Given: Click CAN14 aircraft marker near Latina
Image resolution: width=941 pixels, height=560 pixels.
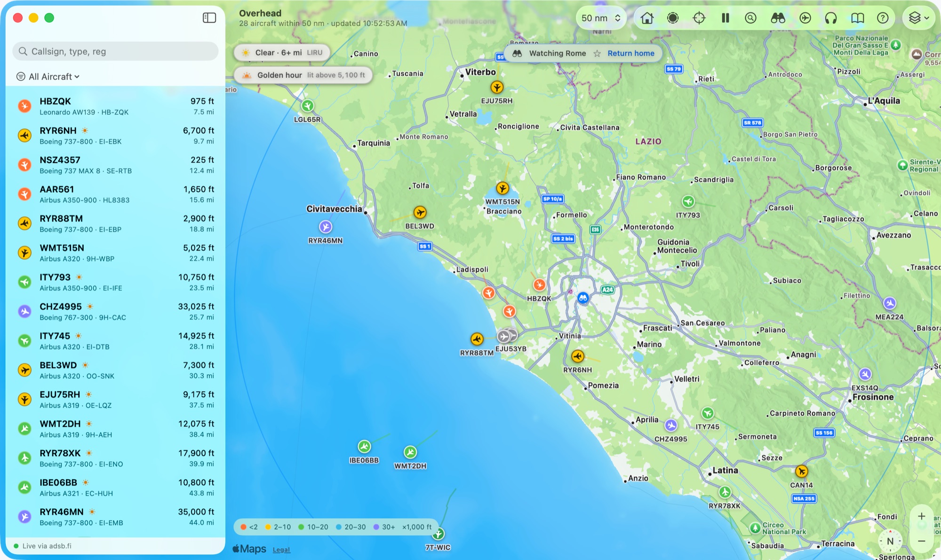Looking at the screenshot, I should [x=801, y=471].
